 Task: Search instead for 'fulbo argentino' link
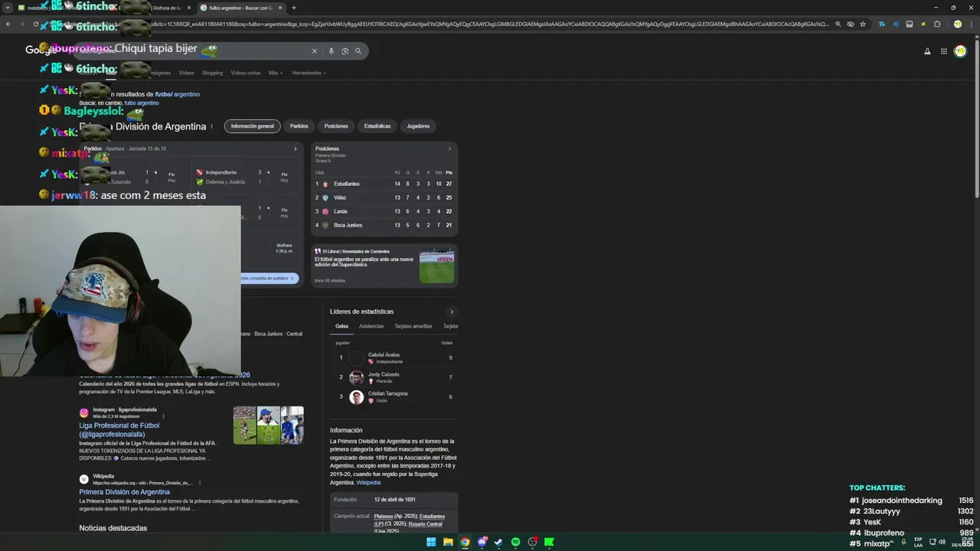click(142, 103)
